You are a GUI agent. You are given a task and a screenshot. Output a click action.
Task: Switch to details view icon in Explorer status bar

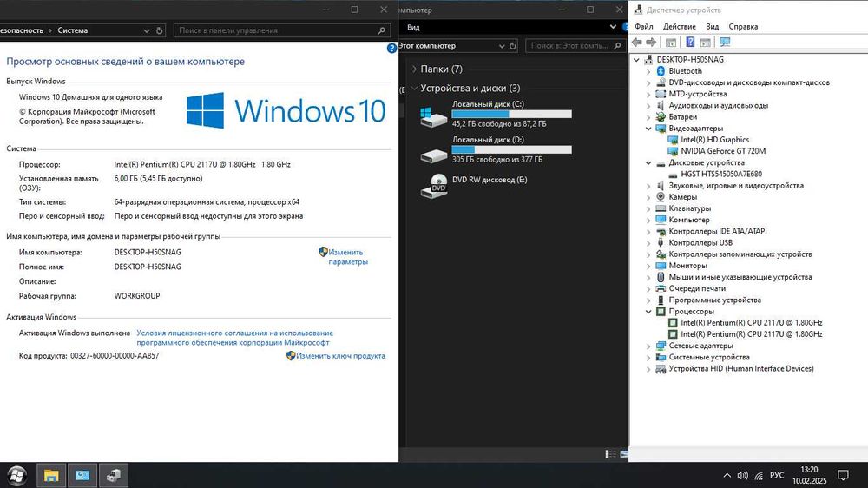point(610,454)
